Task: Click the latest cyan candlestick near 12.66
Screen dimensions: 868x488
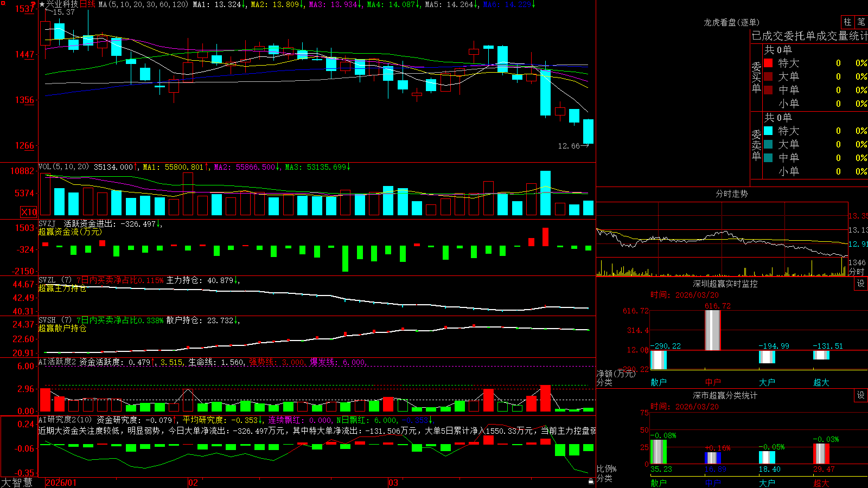Action: (588, 131)
